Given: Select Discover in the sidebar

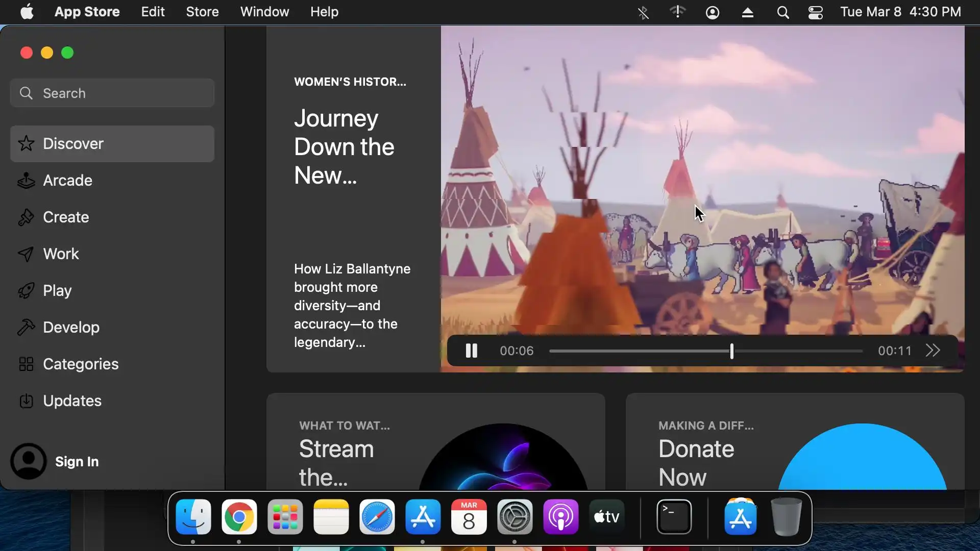Looking at the screenshot, I should (x=72, y=144).
